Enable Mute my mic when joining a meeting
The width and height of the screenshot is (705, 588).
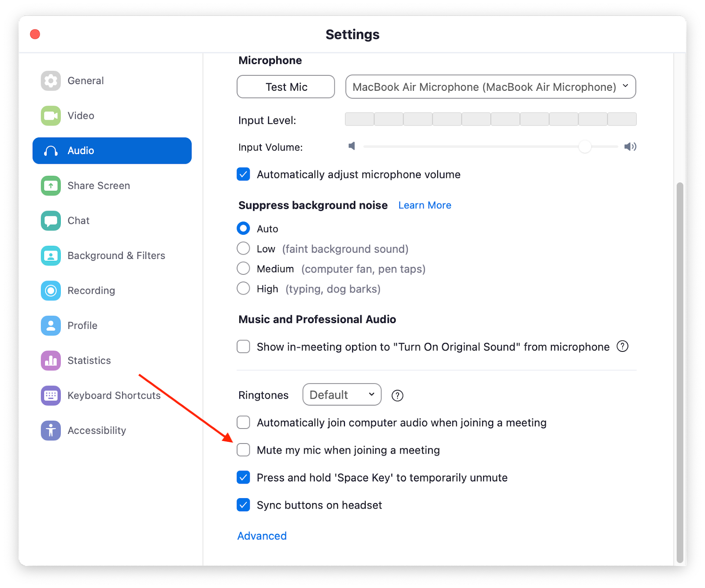243,450
